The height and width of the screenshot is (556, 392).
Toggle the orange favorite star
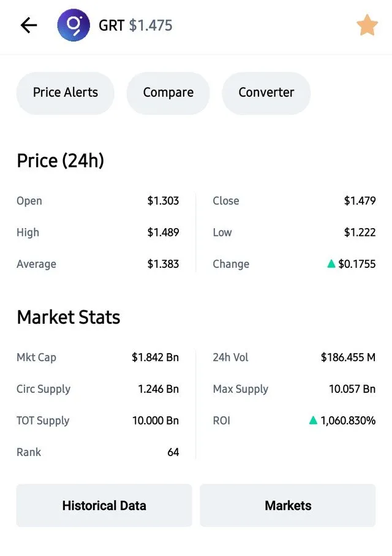point(367,25)
